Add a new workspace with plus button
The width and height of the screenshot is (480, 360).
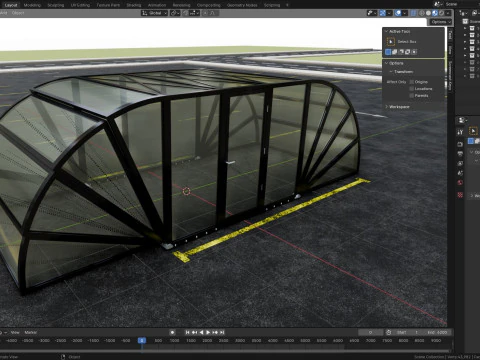coord(287,5)
